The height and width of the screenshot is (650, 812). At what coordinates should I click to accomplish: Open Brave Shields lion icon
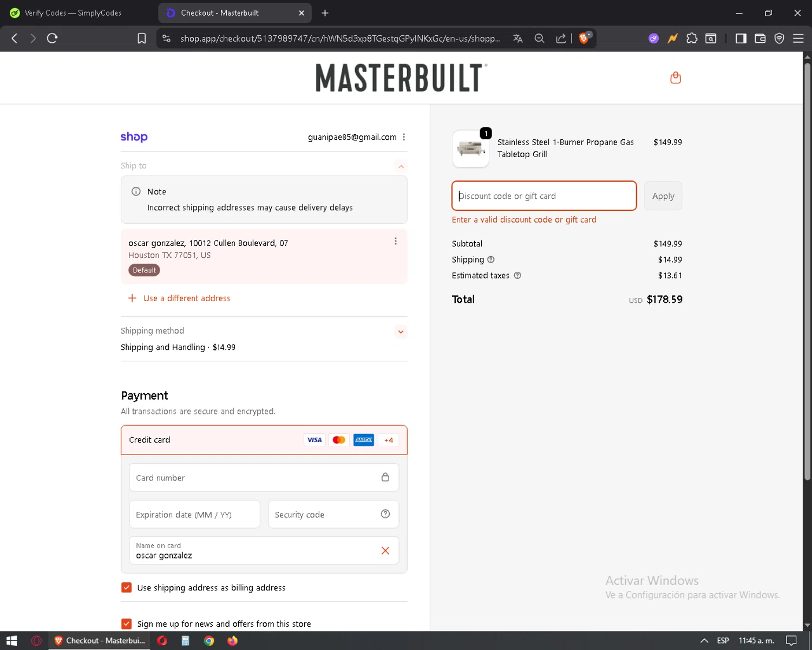click(585, 38)
